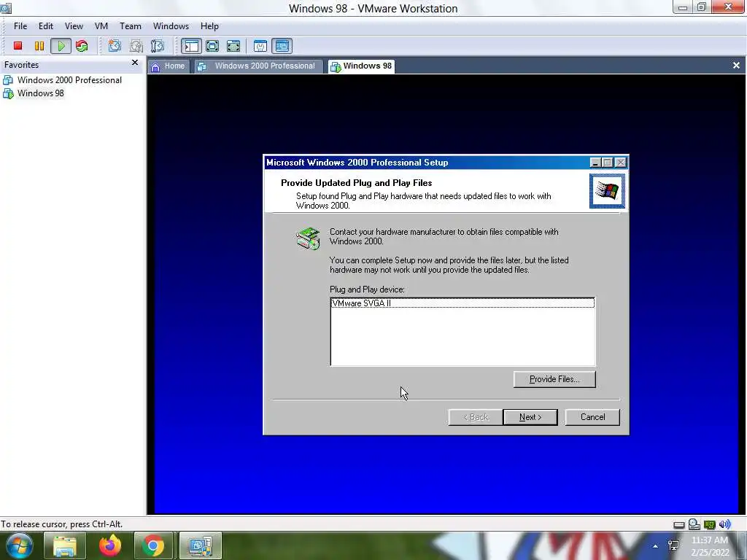Launch Firefox from the taskbar
Viewport: 747px width, 560px height.
pyautogui.click(x=110, y=545)
